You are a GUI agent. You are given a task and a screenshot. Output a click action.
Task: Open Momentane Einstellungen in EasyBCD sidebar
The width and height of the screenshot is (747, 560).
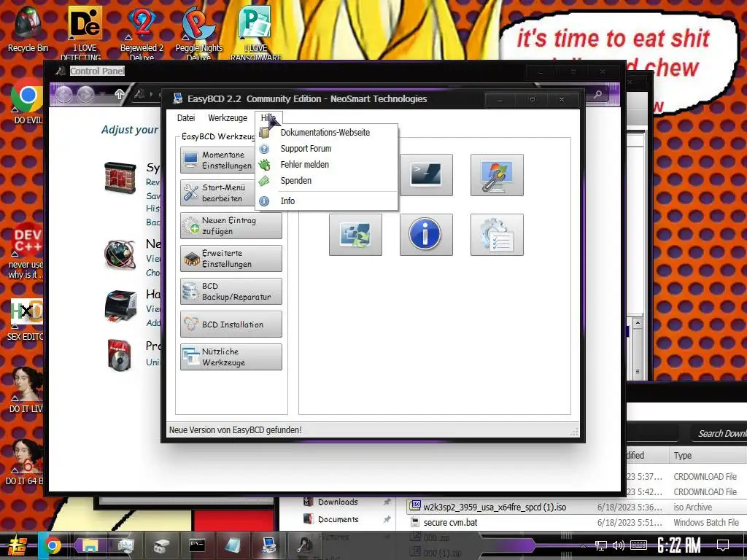(x=217, y=160)
